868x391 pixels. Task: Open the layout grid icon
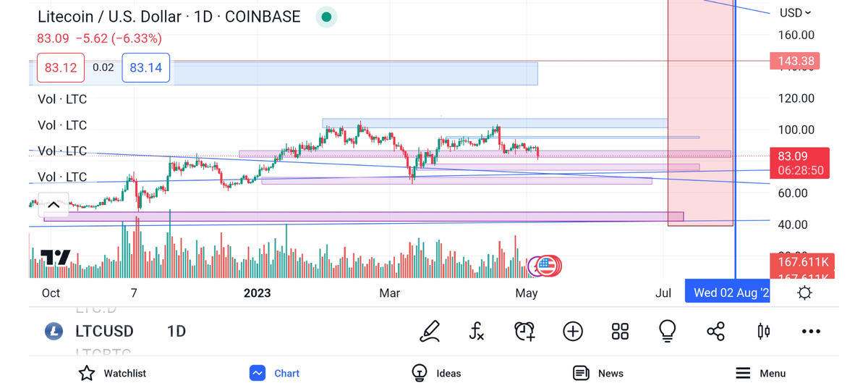pyautogui.click(x=620, y=332)
